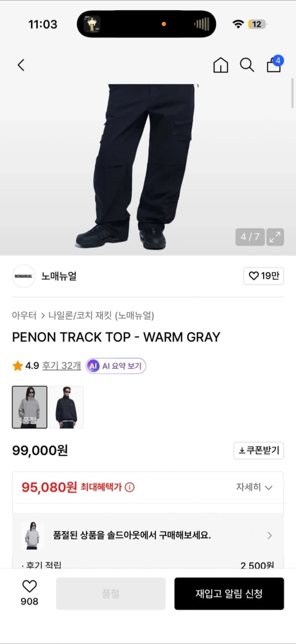Image resolution: width=296 pixels, height=644 pixels.
Task: Go to home via the house icon
Action: [220, 65]
